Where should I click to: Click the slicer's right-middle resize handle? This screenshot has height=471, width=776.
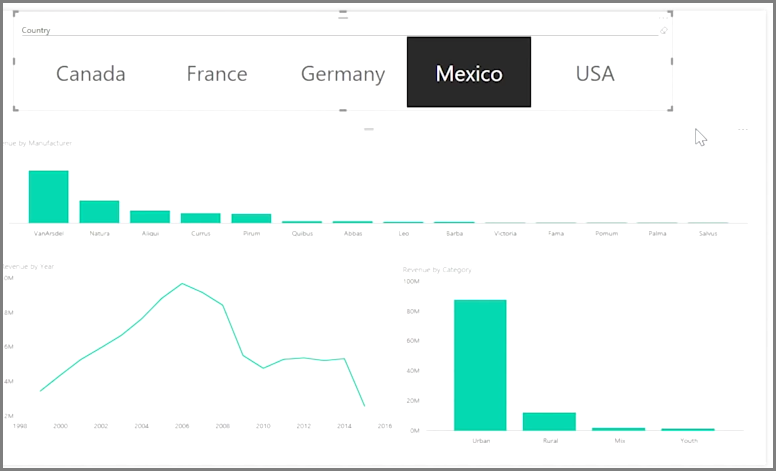[x=671, y=62]
